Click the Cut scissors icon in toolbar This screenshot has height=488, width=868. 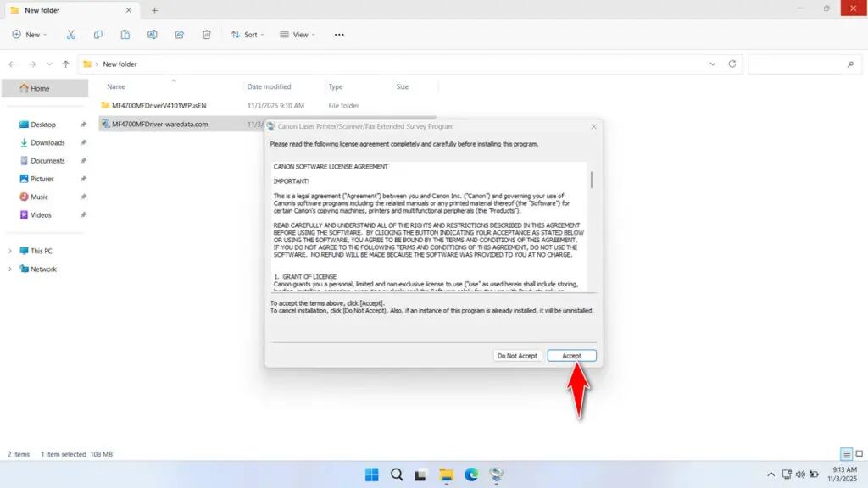click(71, 35)
